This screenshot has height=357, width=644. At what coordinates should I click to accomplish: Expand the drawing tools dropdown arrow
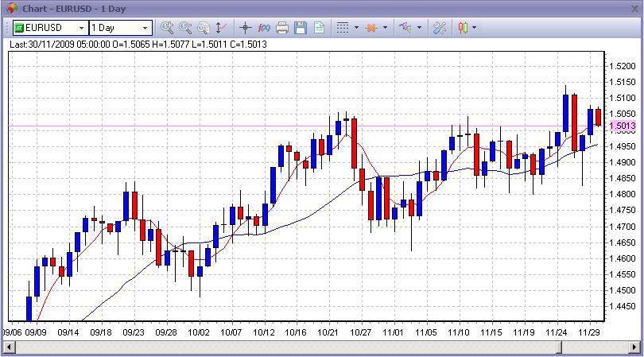tap(419, 28)
